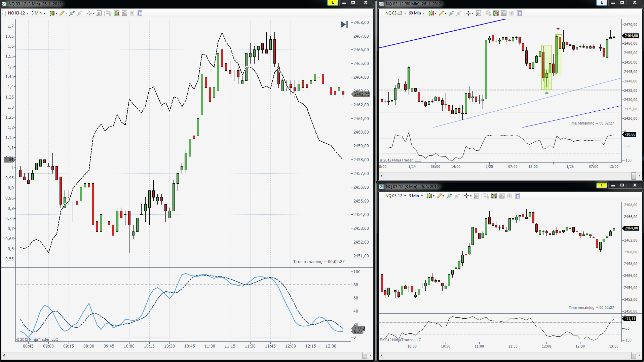Open 60 Min interval dropdown
The width and height of the screenshot is (644, 362).
417,13
